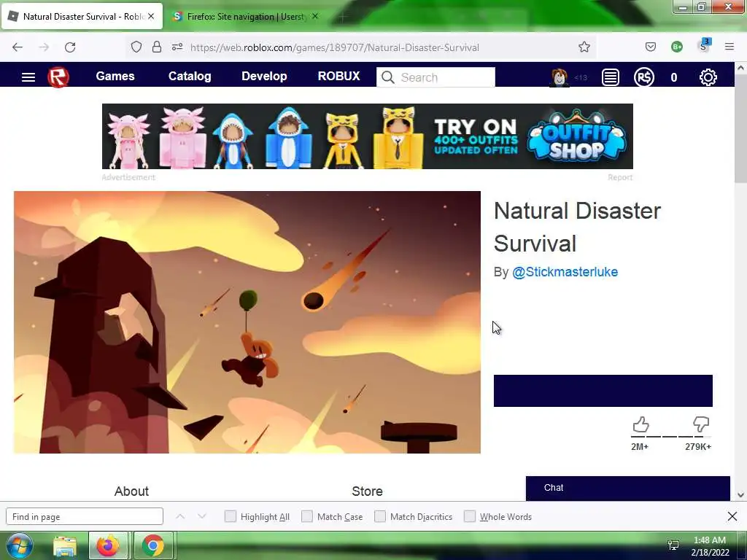Open the @Stickmasterluke creator link
The image size is (747, 560).
coord(565,272)
